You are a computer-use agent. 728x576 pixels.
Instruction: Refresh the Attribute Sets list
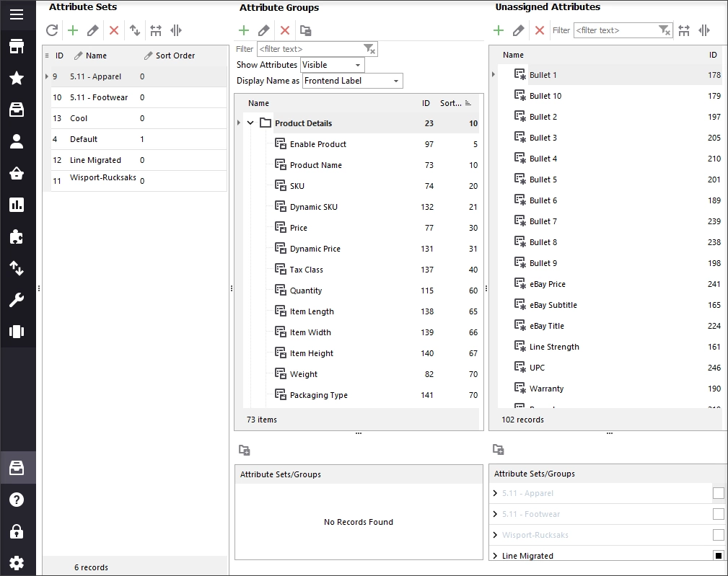point(52,30)
